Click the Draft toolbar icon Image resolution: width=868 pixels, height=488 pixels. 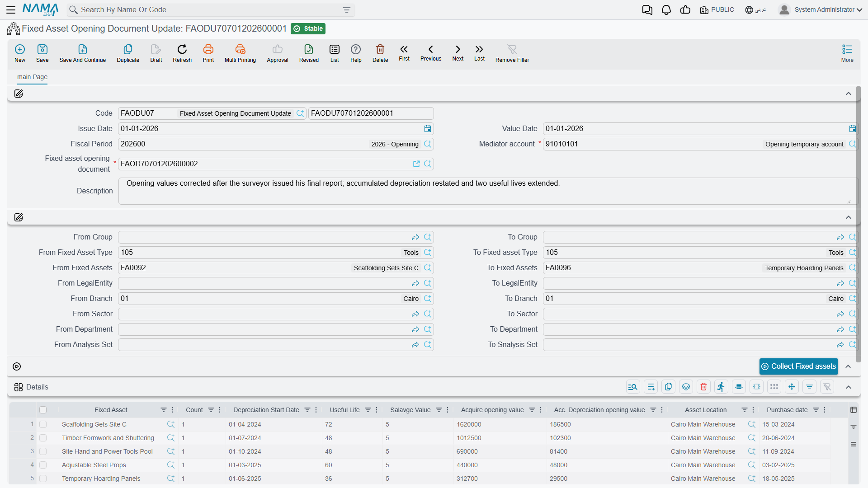(x=156, y=53)
